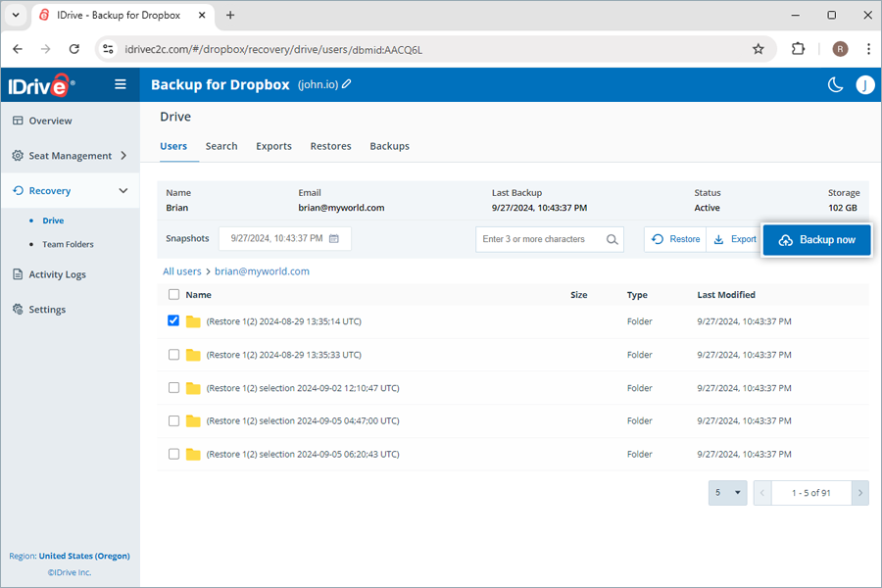This screenshot has height=588, width=882.
Task: Click the Export download icon
Action: coord(720,238)
